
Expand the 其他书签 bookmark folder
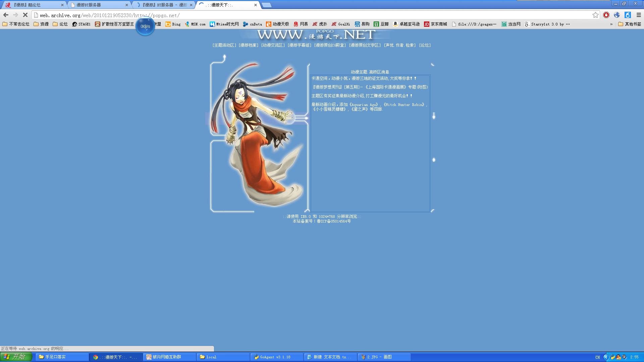(630, 24)
